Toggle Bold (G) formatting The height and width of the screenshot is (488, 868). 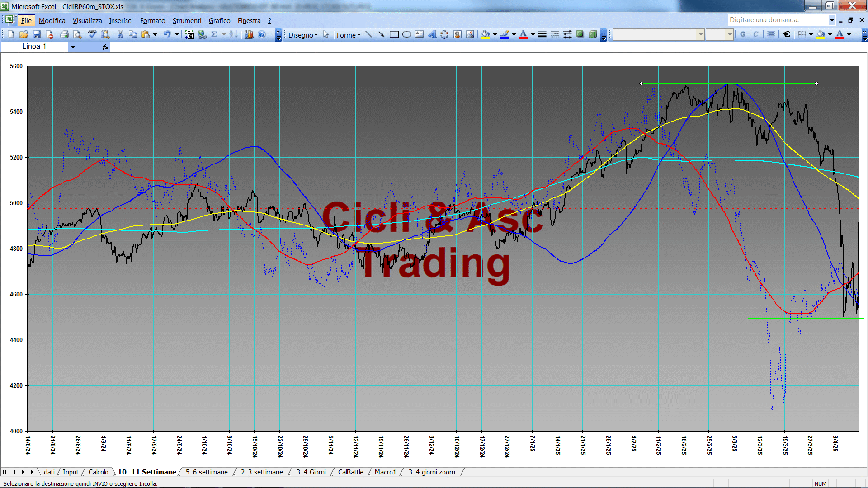tap(743, 34)
